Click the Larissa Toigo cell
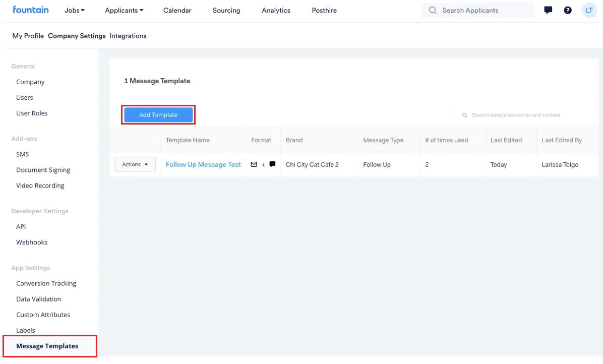The width and height of the screenshot is (603, 364). tap(560, 164)
